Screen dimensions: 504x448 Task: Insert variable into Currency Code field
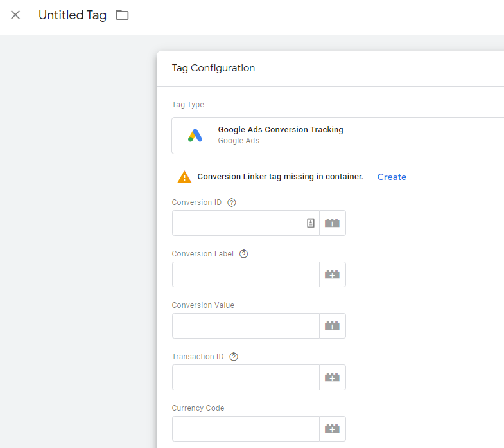[333, 429]
